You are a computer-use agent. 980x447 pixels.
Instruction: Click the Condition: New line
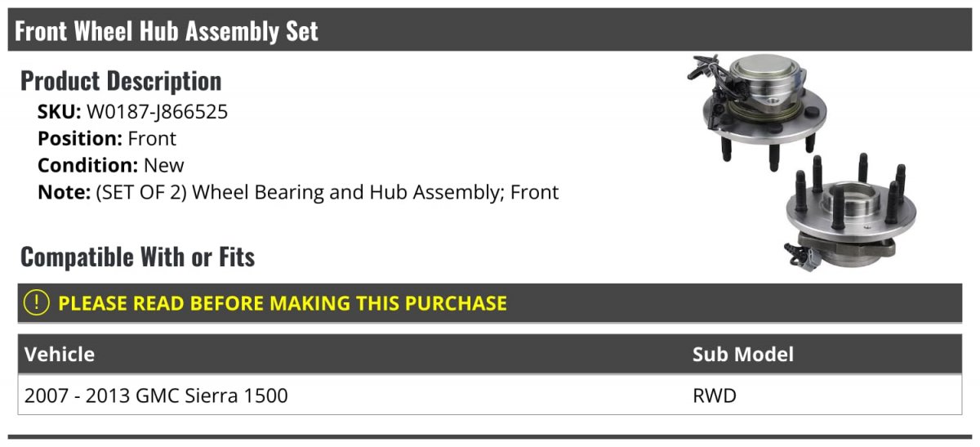click(111, 165)
